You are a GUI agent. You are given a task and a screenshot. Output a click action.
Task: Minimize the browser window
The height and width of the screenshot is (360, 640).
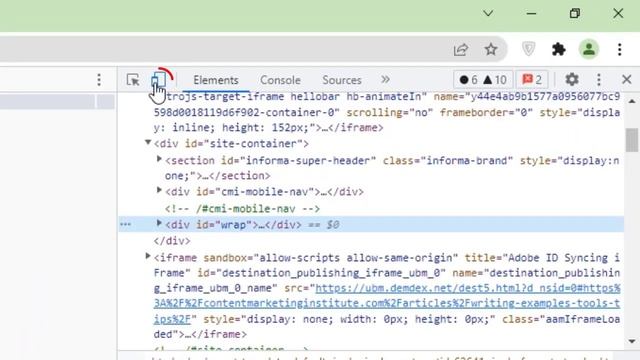point(531,13)
